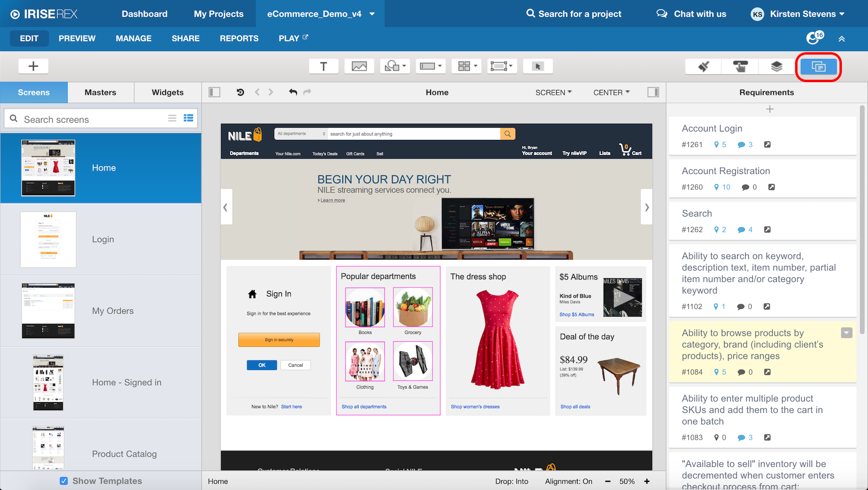Switch to the Masters tab

[100, 92]
